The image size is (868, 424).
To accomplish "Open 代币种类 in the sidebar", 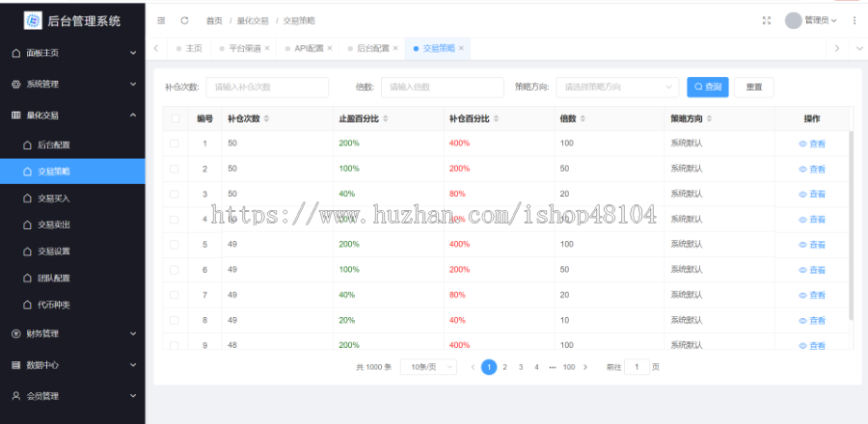I will (72, 305).
